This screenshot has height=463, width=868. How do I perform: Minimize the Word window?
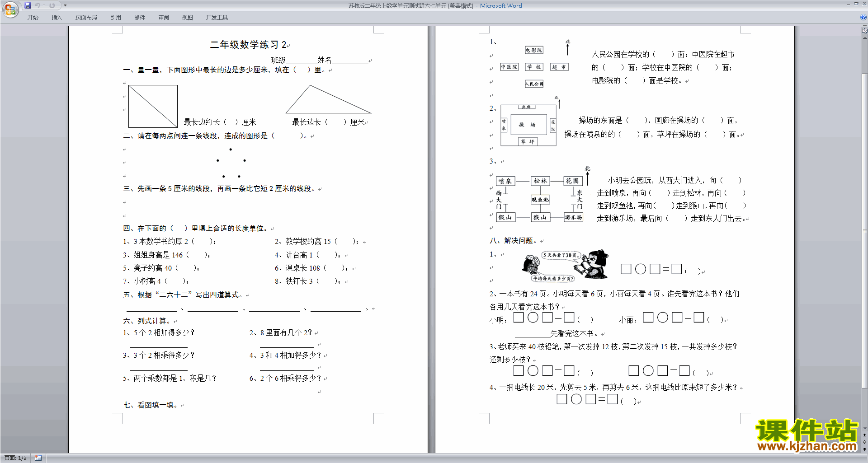point(848,4)
